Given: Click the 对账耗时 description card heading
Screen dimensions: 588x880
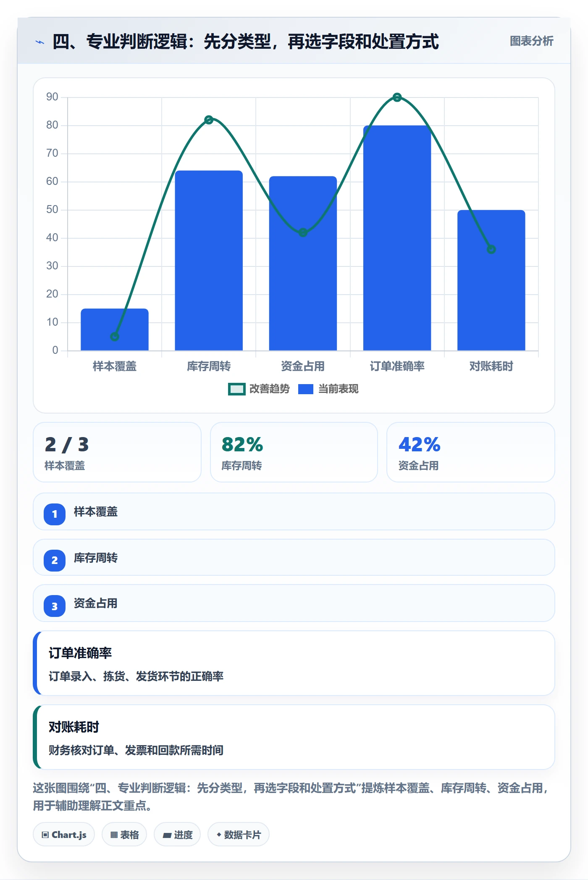Looking at the screenshot, I should [x=74, y=727].
